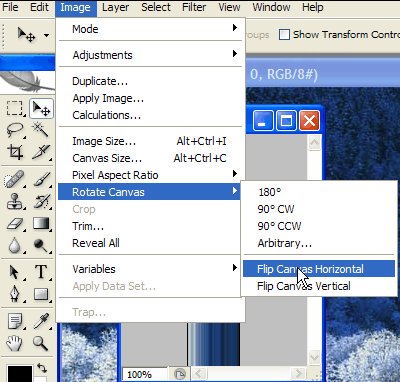Swap foreground and background colors
The height and width of the screenshot is (382, 400).
(x=42, y=367)
